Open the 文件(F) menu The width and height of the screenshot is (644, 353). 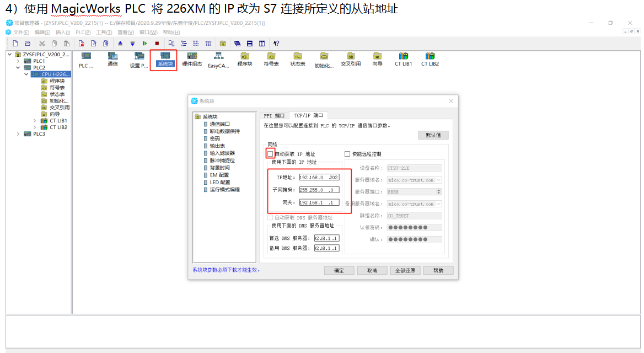[x=21, y=32]
